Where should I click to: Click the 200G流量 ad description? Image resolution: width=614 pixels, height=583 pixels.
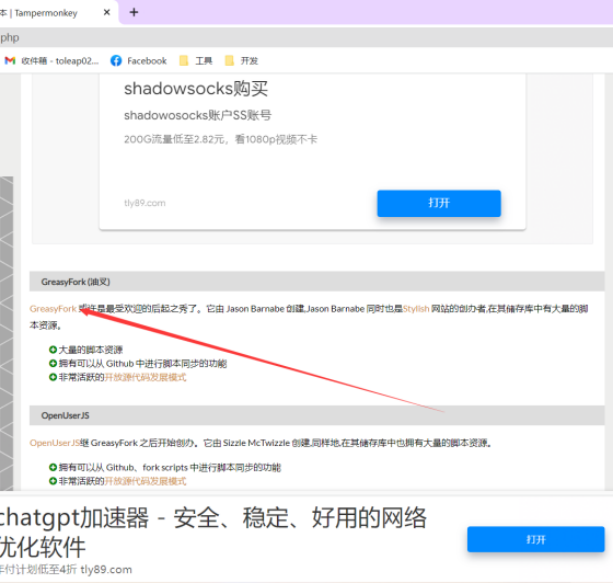tap(220, 139)
